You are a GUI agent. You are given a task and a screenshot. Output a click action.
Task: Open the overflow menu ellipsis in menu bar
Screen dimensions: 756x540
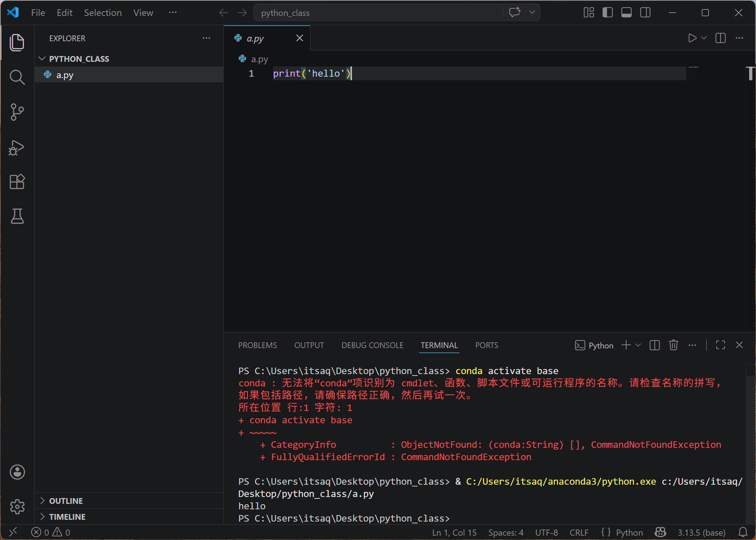tap(173, 13)
